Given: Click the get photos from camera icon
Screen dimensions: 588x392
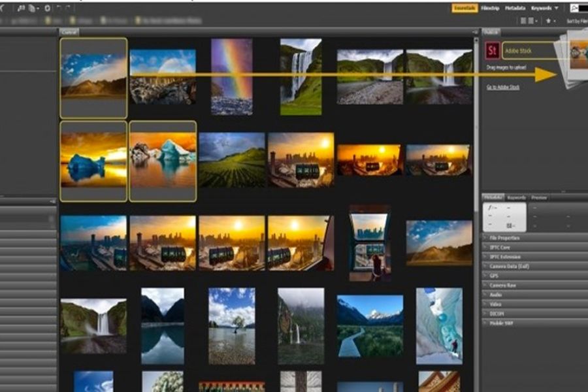Looking at the screenshot, I should pos(23,8).
